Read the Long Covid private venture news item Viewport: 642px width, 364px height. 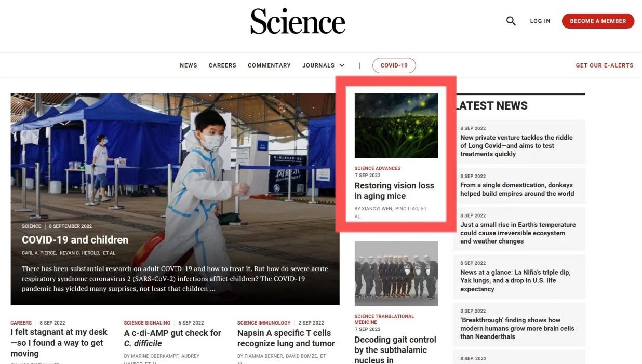point(516,146)
